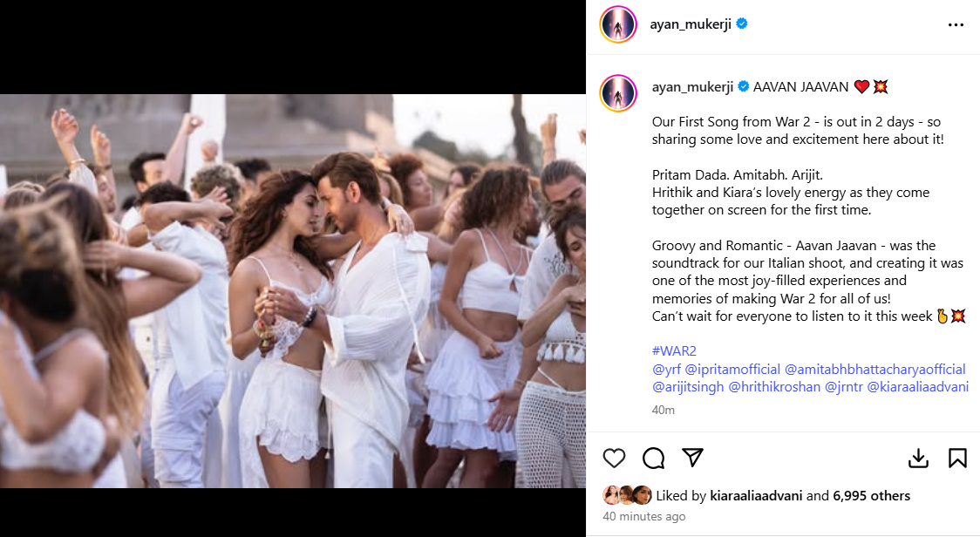
Task: View the 6,995 others likes list
Action: click(x=871, y=496)
